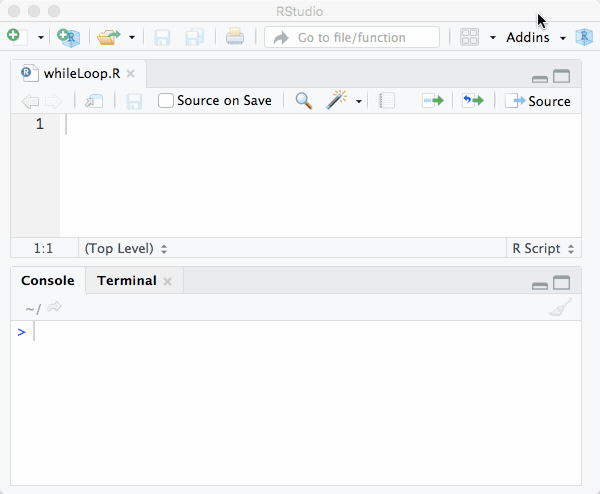Open the R Script file type selector

543,249
